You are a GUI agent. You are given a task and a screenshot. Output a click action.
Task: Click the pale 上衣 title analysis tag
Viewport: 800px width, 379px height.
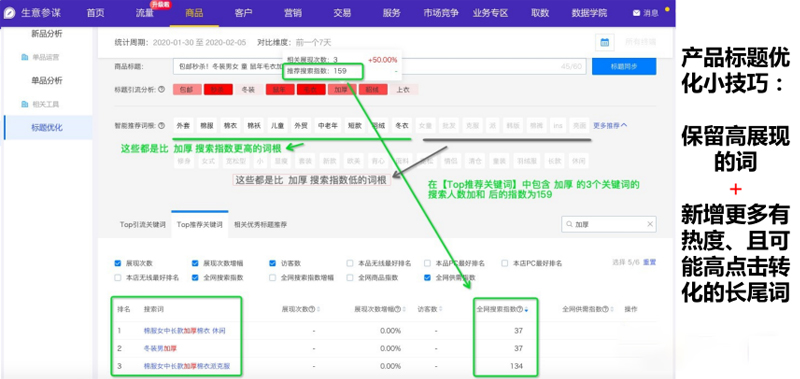(404, 89)
